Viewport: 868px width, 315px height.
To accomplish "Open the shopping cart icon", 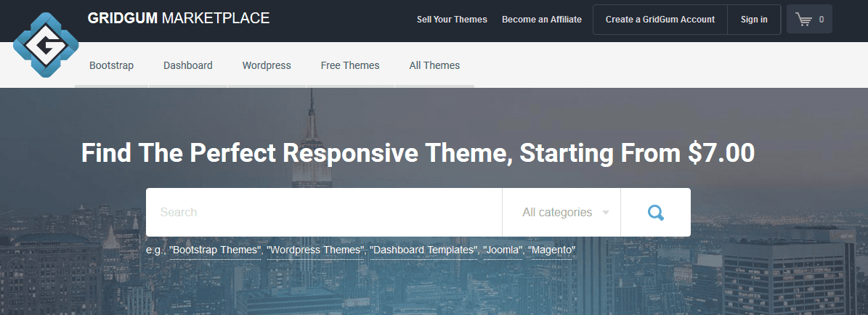I will click(x=809, y=20).
